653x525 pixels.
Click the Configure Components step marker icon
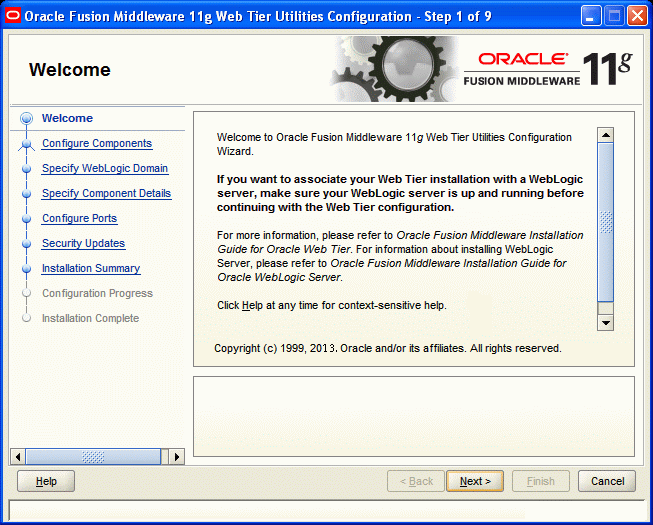(27, 144)
